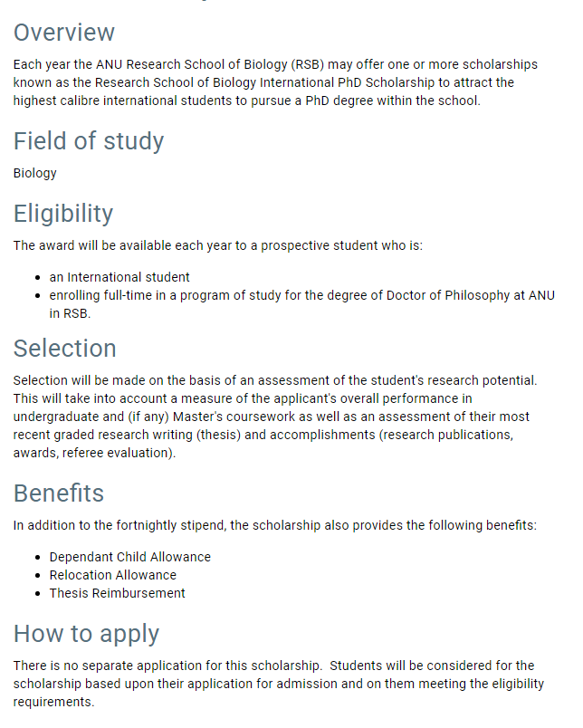Click the 'enrolling full-time' eligibility bullet

point(302,304)
